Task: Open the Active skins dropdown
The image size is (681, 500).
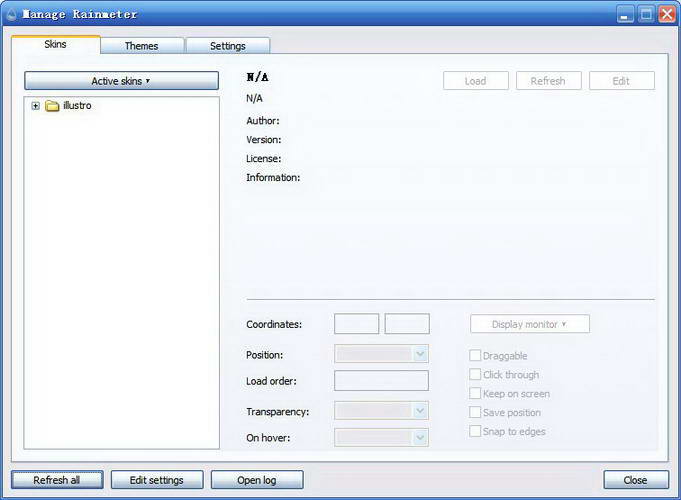Action: point(122,81)
